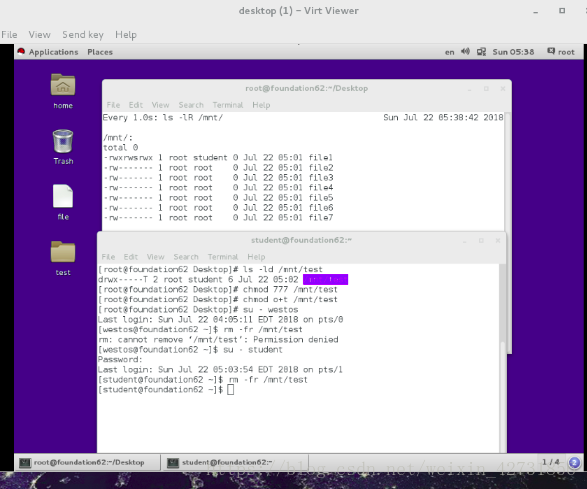
Task: Switch to student@foundation62:~ taskbar window
Action: tap(235, 463)
